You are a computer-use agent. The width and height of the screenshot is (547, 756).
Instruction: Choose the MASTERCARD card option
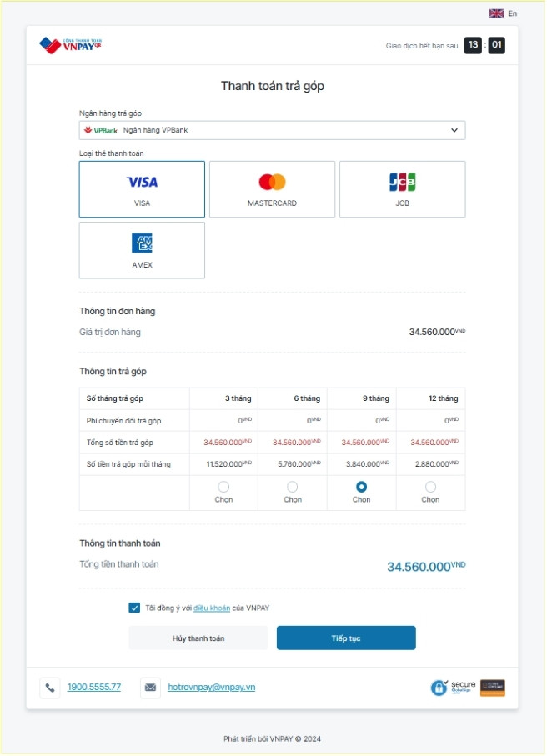click(272, 189)
